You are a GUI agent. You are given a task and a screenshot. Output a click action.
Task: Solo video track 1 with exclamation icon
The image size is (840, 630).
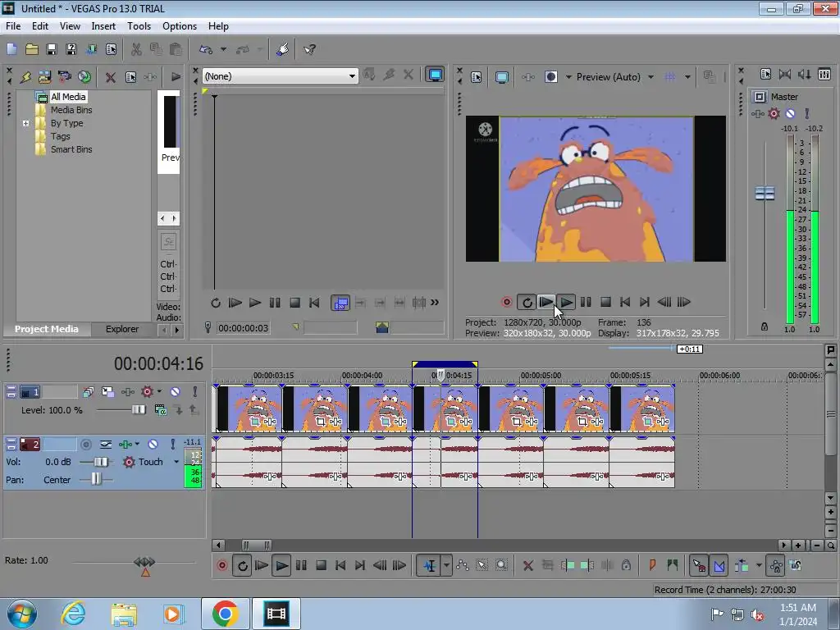pos(195,391)
